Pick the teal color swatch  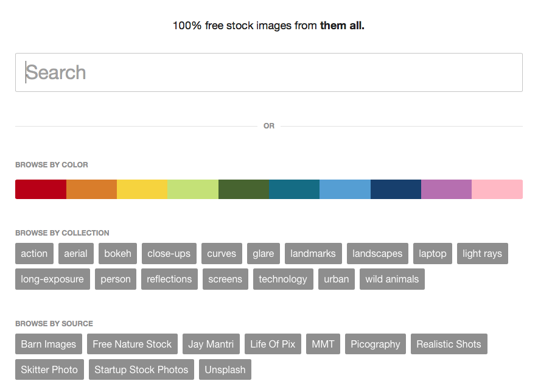point(295,189)
